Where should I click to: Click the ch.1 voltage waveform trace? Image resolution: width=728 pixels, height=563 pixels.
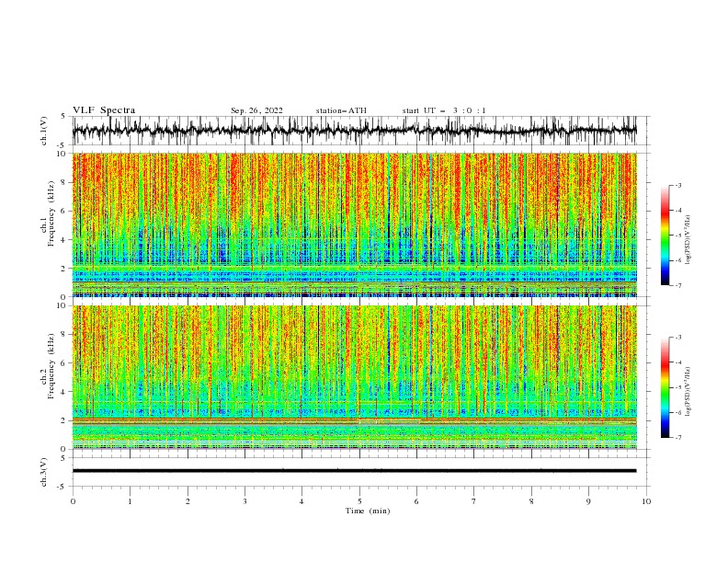tap(354, 130)
